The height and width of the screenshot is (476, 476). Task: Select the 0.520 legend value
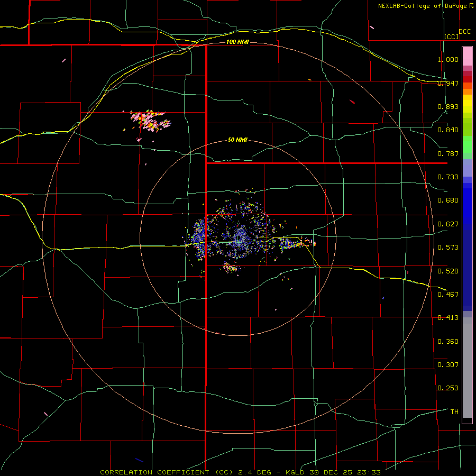pyautogui.click(x=448, y=271)
